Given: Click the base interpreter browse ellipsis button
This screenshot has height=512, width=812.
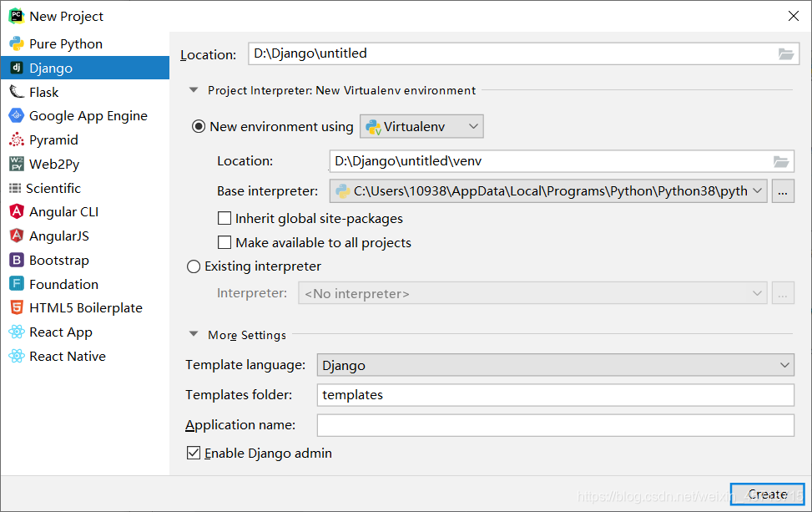Looking at the screenshot, I should pyautogui.click(x=783, y=191).
